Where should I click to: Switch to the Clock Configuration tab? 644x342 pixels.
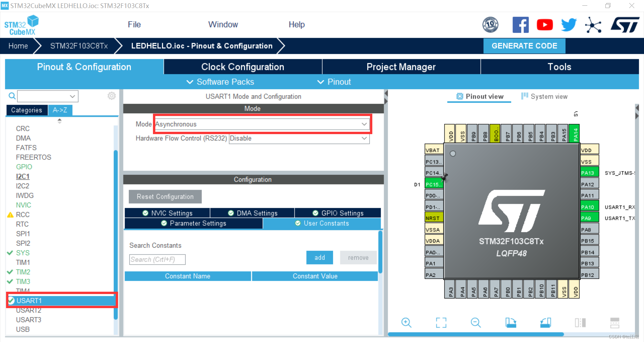point(243,67)
